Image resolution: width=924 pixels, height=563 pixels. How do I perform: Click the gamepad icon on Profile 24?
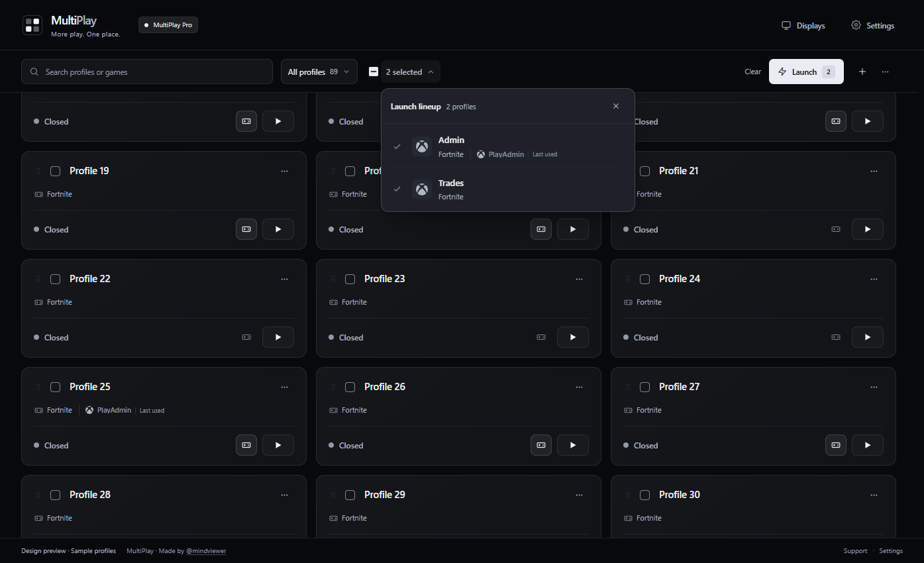(836, 337)
